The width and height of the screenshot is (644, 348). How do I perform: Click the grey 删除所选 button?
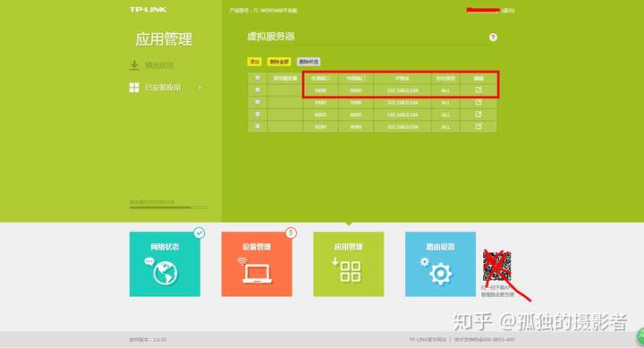[x=309, y=62]
